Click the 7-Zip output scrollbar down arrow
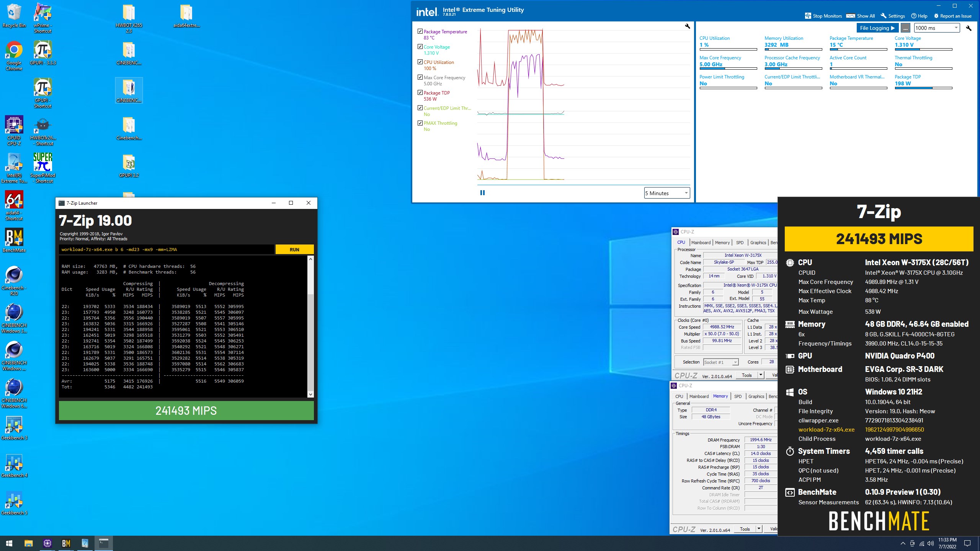This screenshot has height=551, width=980. [310, 395]
